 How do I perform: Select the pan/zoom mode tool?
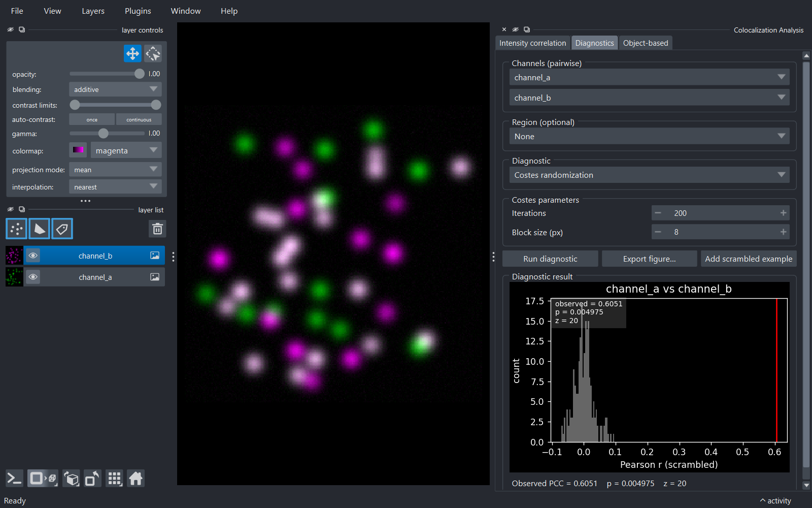coord(132,53)
